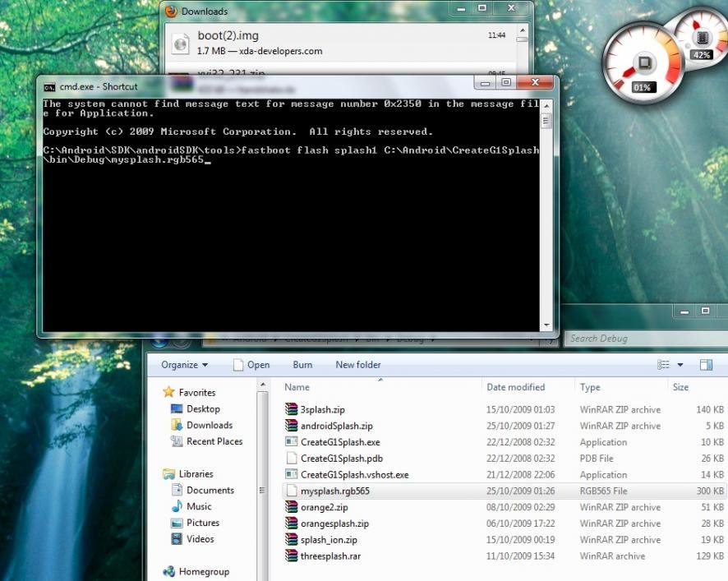Click the Libraries icon in navigation pane
Viewport: 728px width, 581px height.
click(168, 473)
